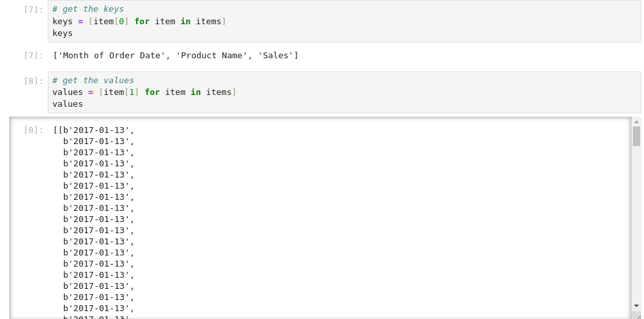Viewport: 644px width, 319px height.
Task: Click the resize grip at output corner
Action: pos(637,316)
